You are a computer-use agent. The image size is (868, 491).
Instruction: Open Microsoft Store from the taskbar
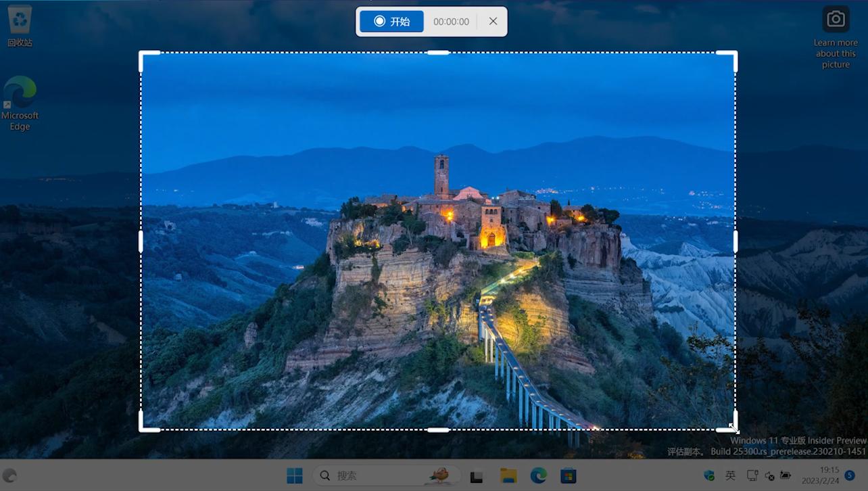pos(568,475)
